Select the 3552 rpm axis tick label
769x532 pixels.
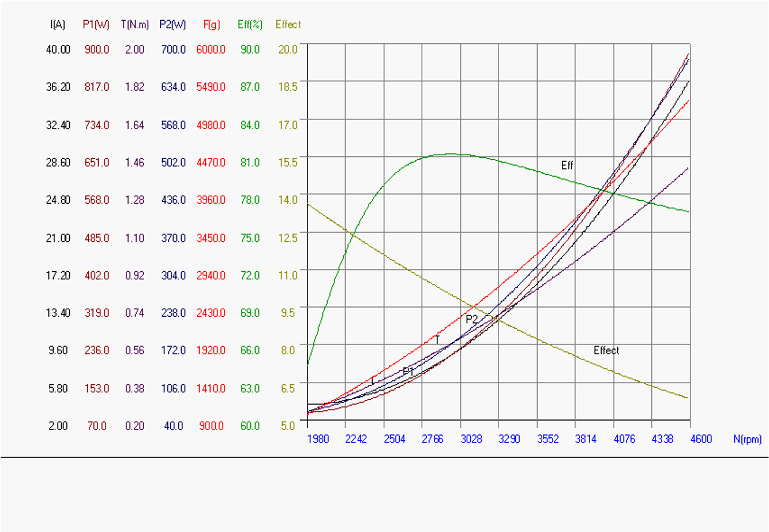[548, 439]
